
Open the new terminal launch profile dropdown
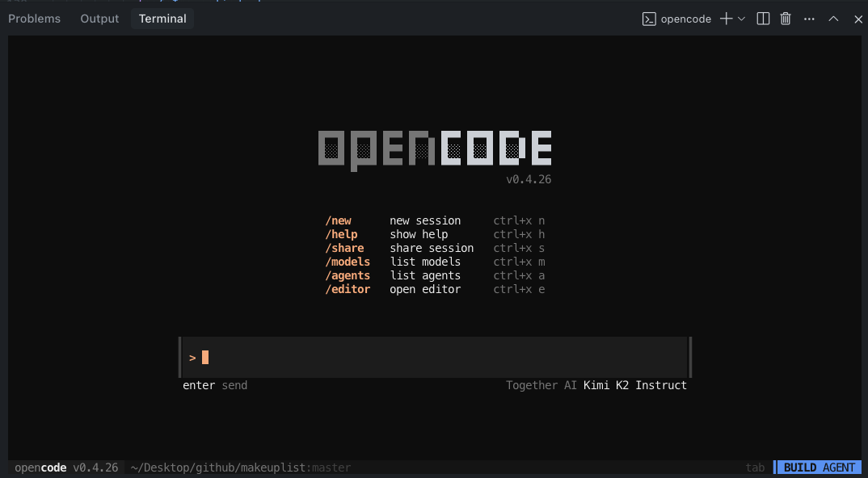pyautogui.click(x=742, y=19)
